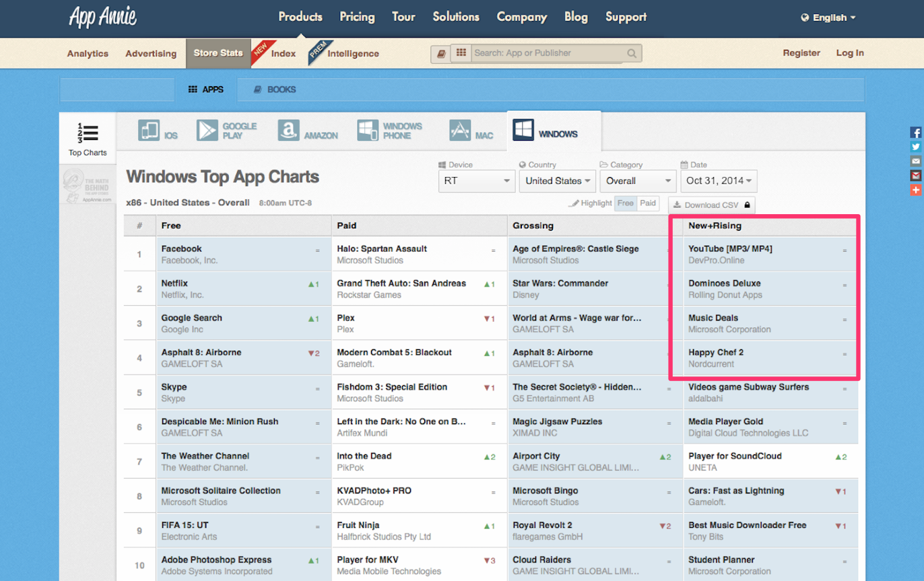Open Student Planner app
924x581 pixels.
(x=721, y=560)
